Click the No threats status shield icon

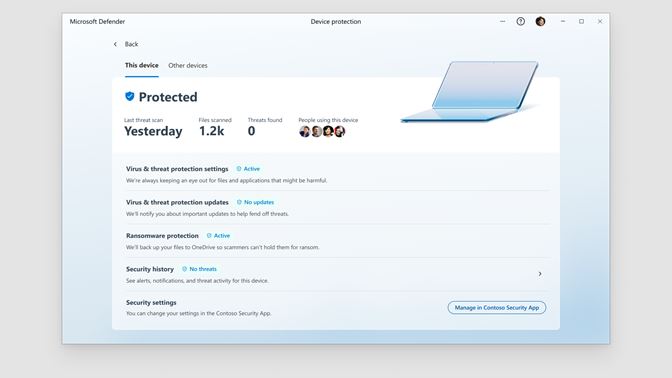click(184, 269)
